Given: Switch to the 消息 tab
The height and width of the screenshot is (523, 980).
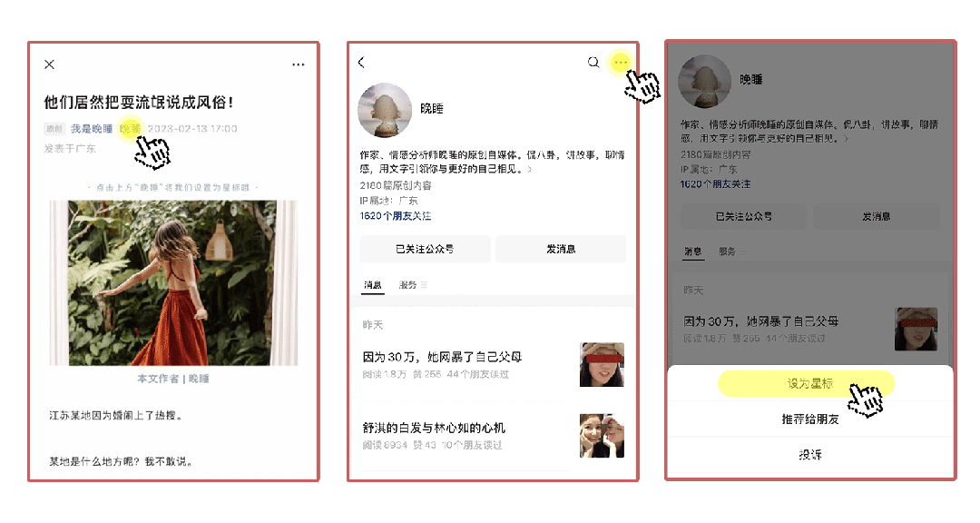Looking at the screenshot, I should click(373, 284).
